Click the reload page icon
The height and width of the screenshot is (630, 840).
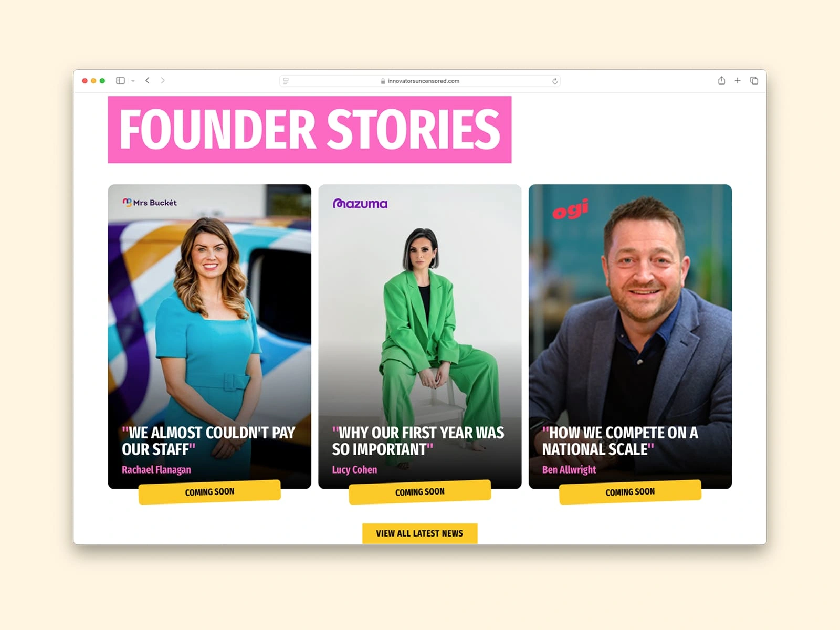click(555, 81)
